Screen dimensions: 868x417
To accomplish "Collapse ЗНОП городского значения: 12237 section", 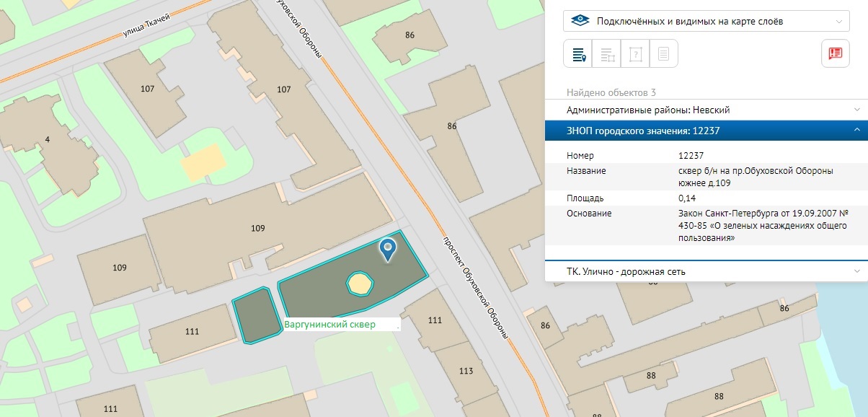I will click(706, 131).
